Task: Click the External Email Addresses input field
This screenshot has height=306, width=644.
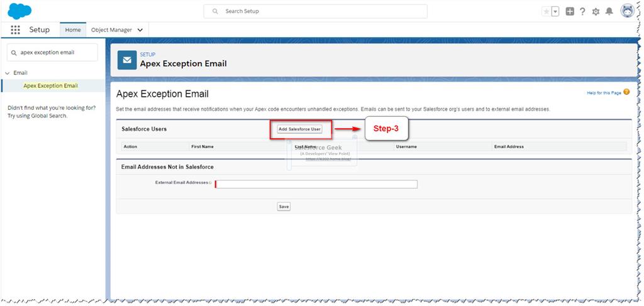Action: tap(316, 184)
